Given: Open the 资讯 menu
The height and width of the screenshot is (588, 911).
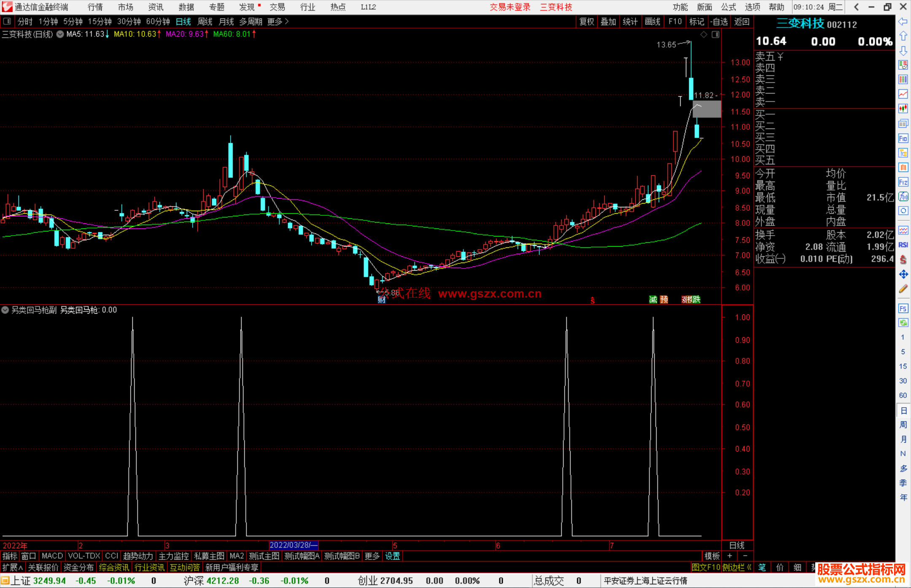Looking at the screenshot, I should pyautogui.click(x=156, y=7).
